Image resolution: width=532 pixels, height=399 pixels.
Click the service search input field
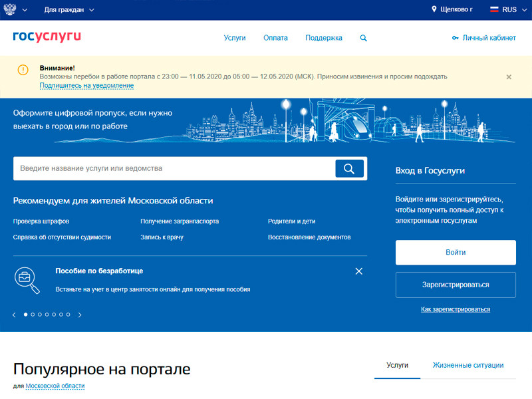(x=174, y=168)
